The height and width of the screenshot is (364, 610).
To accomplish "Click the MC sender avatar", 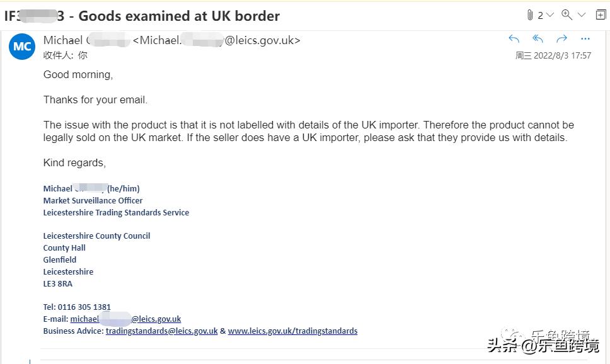I will [x=22, y=47].
